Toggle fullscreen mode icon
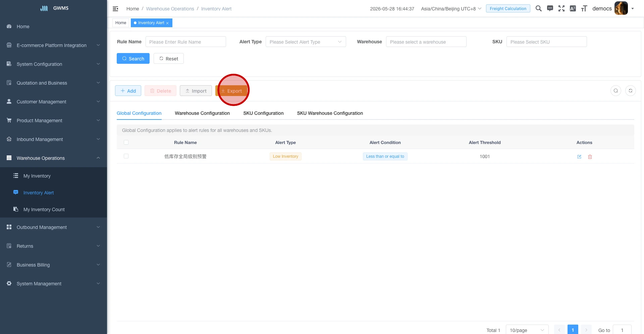Viewport: 644px width, 334px height. click(561, 8)
